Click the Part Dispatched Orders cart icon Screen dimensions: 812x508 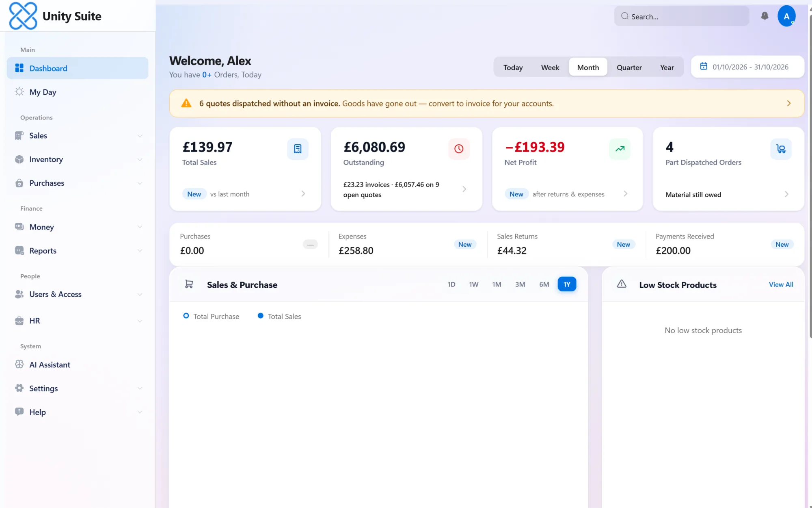(x=781, y=149)
